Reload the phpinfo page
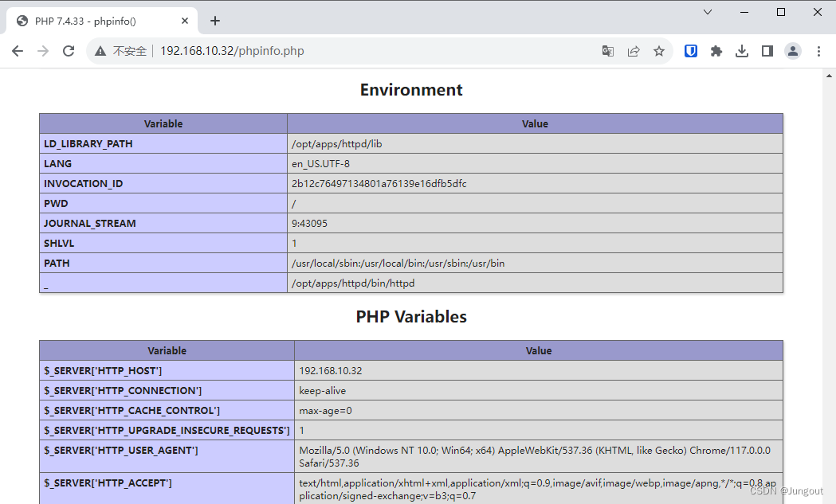The width and height of the screenshot is (836, 504). point(69,51)
